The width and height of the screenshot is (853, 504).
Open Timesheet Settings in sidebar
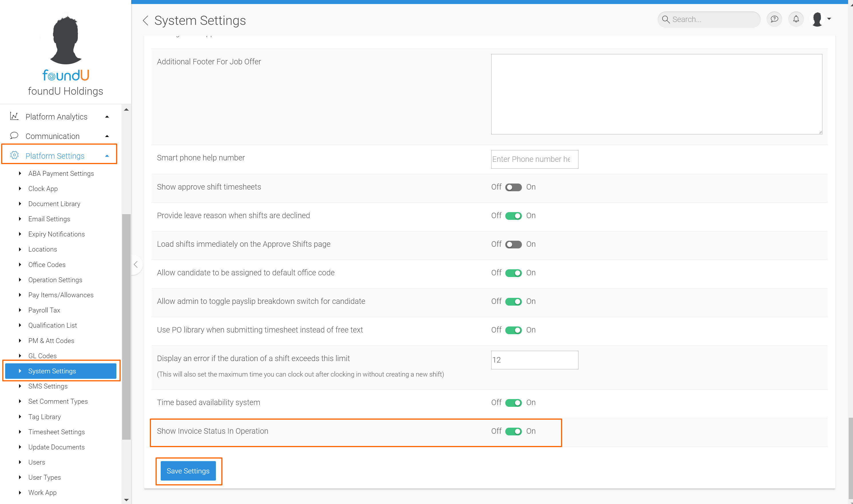(x=56, y=432)
